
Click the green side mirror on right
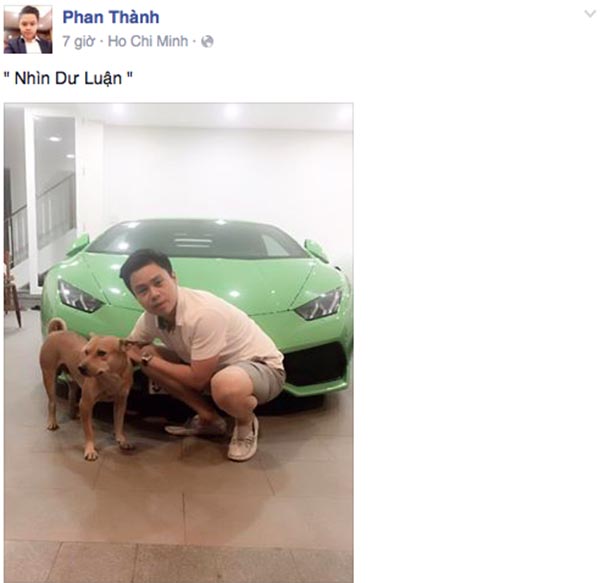[x=317, y=250]
